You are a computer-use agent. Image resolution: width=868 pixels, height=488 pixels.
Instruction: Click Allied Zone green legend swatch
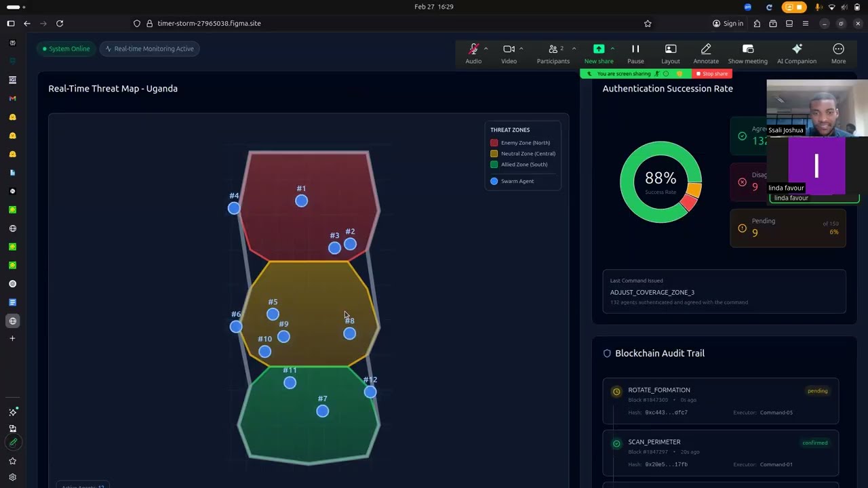tap(494, 165)
